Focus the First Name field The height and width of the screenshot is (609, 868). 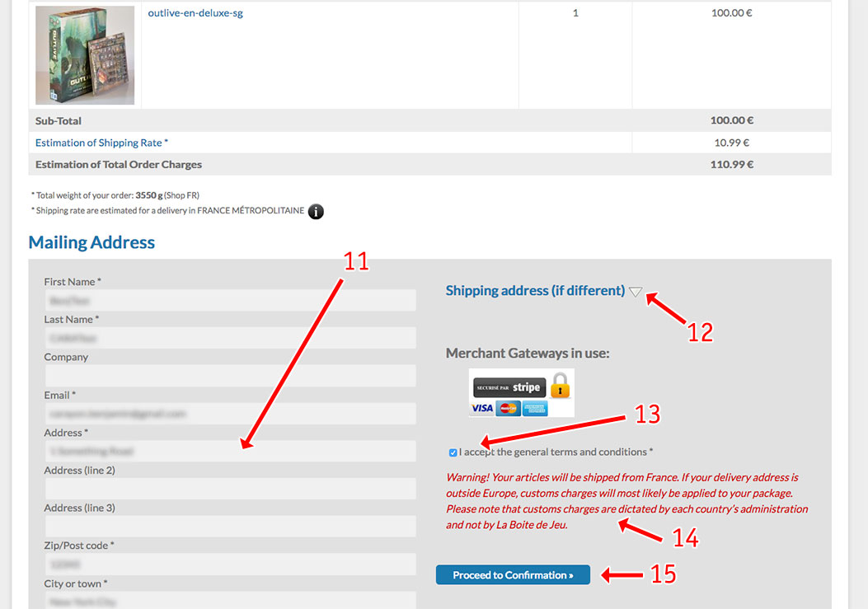(230, 301)
